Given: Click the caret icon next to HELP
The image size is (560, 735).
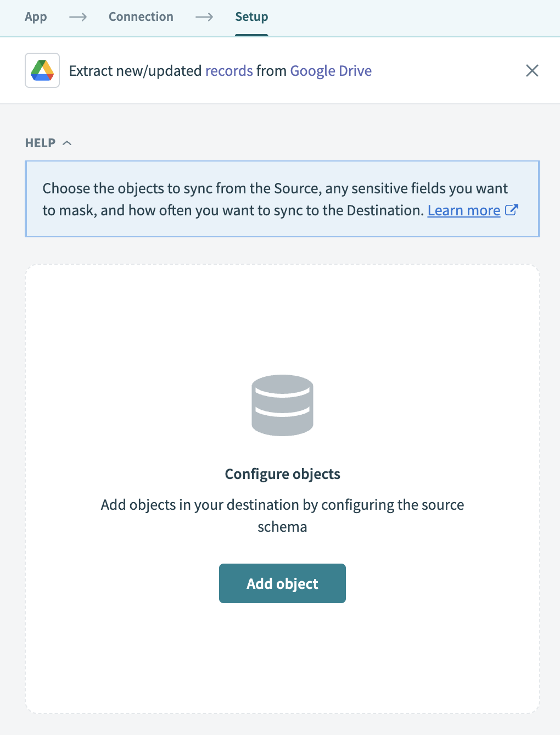Looking at the screenshot, I should [x=67, y=142].
